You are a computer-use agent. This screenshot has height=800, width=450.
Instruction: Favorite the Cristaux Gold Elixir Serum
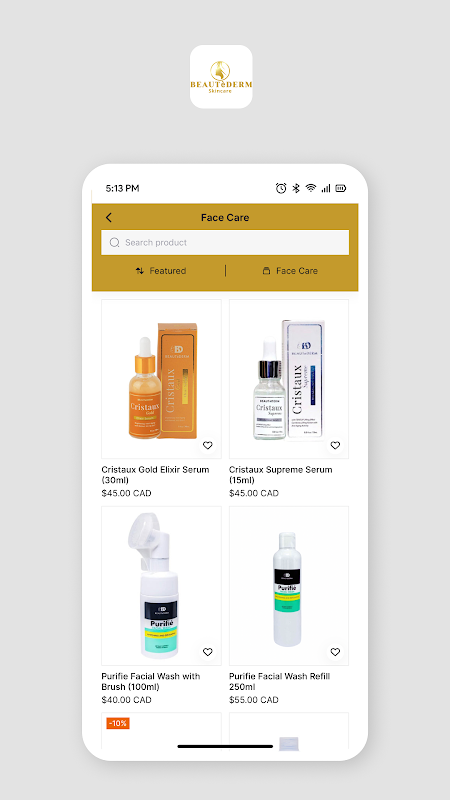(x=208, y=445)
